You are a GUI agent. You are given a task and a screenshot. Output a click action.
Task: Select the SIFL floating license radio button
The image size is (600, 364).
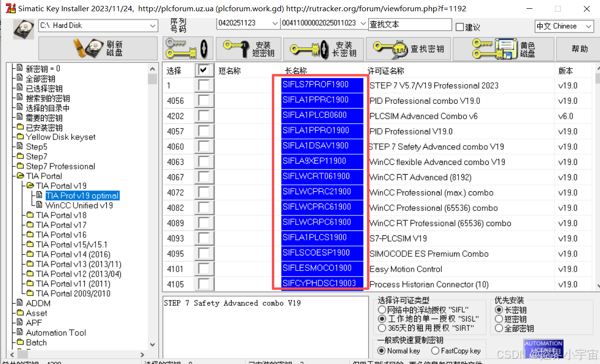(382, 310)
